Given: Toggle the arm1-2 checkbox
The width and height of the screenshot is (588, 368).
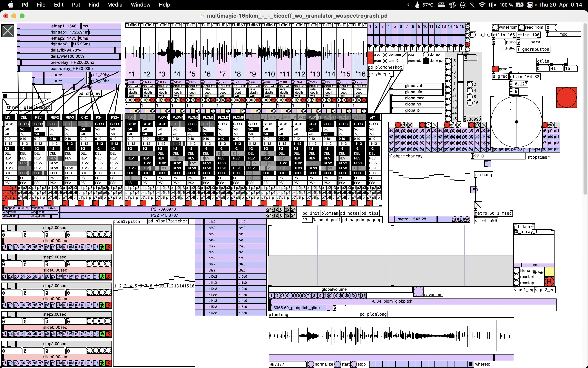Looking at the screenshot, I should [x=385, y=61].
